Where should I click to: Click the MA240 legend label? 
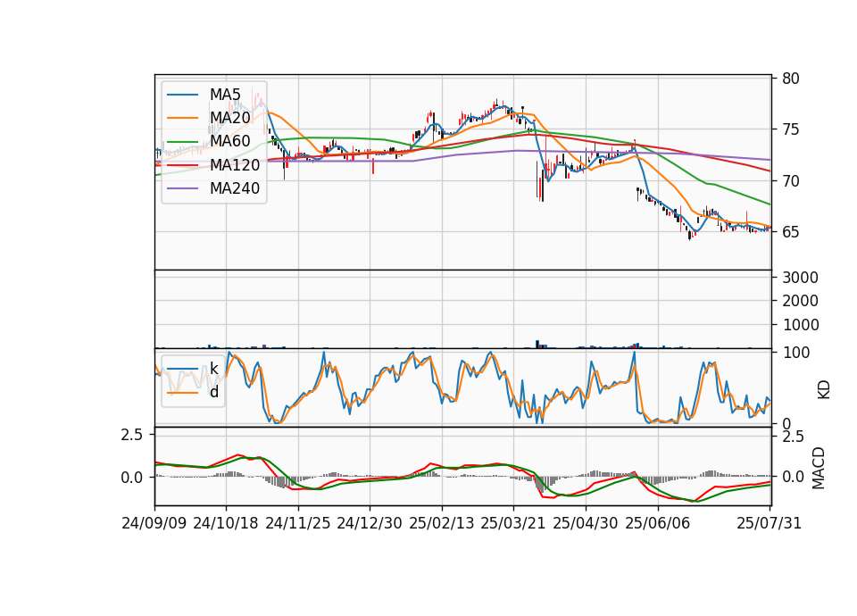point(235,188)
